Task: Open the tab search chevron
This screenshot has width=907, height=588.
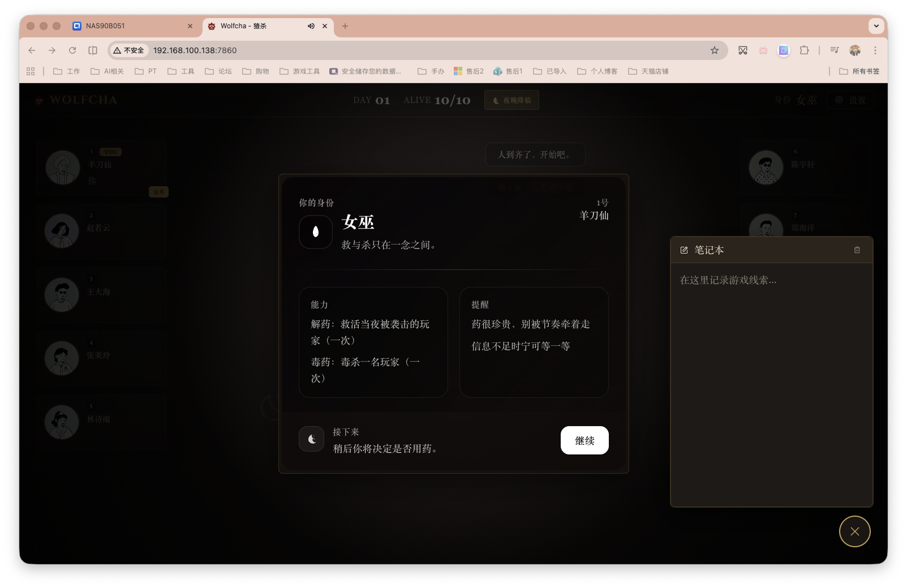Action: (x=876, y=26)
